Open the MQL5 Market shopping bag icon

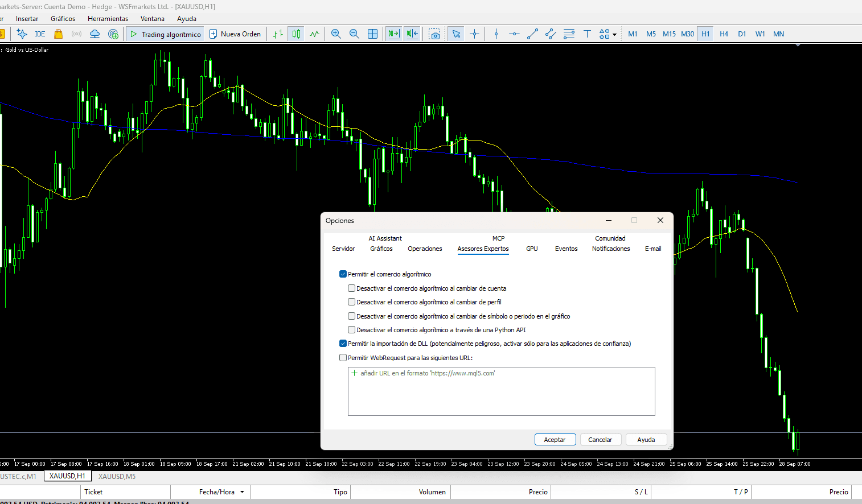[x=58, y=34]
